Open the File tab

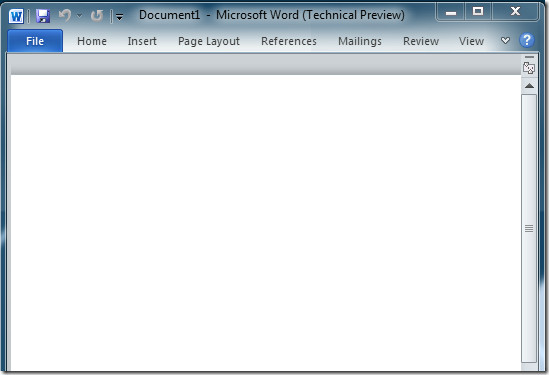[x=35, y=41]
